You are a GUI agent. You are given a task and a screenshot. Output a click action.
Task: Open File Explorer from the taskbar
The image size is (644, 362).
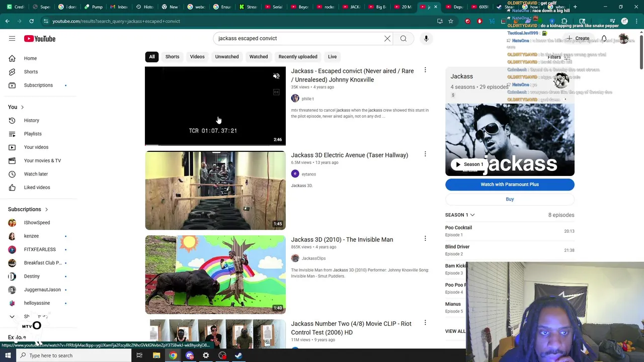156,355
